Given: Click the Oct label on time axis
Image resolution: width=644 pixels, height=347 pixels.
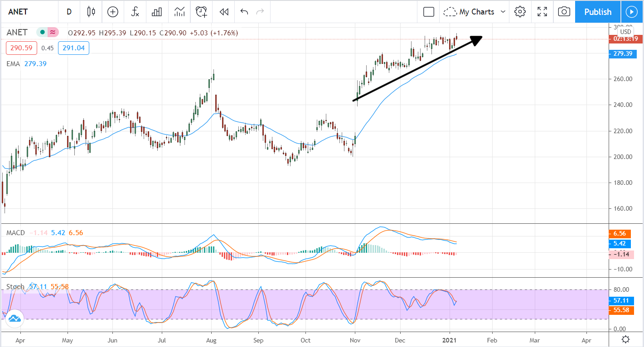Looking at the screenshot, I should click(x=306, y=340).
